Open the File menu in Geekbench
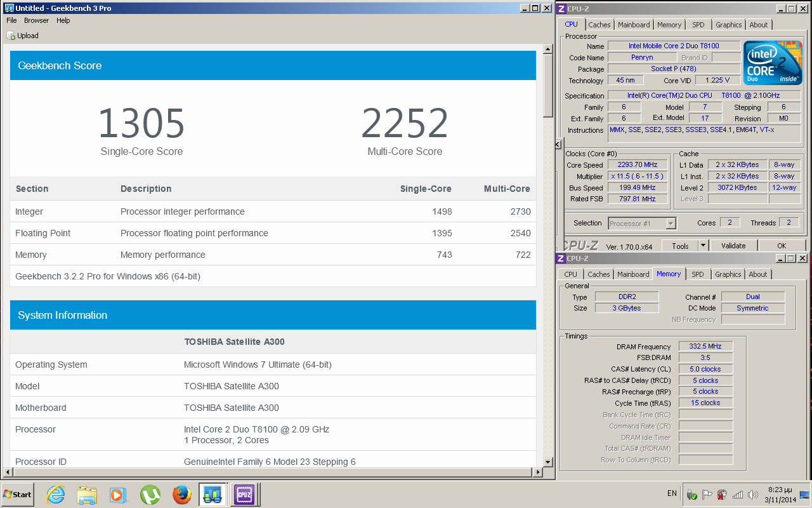 click(x=11, y=20)
